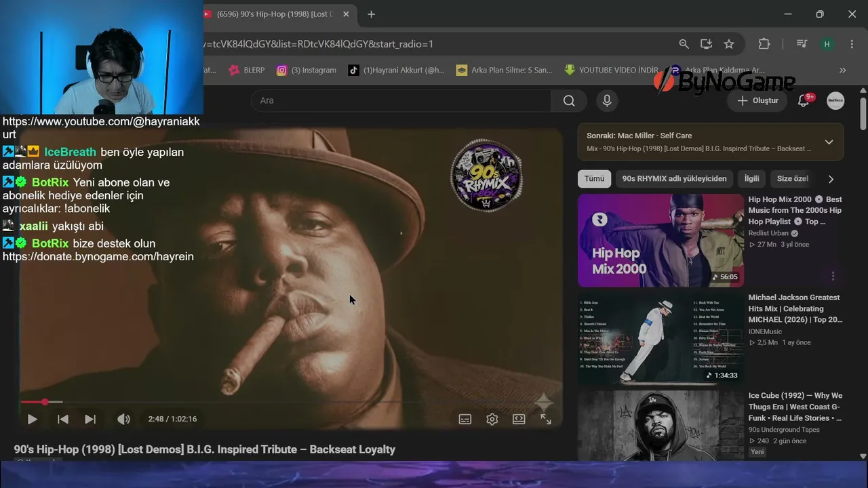
Task: Focus the 'Ara' search field
Action: coord(401,101)
